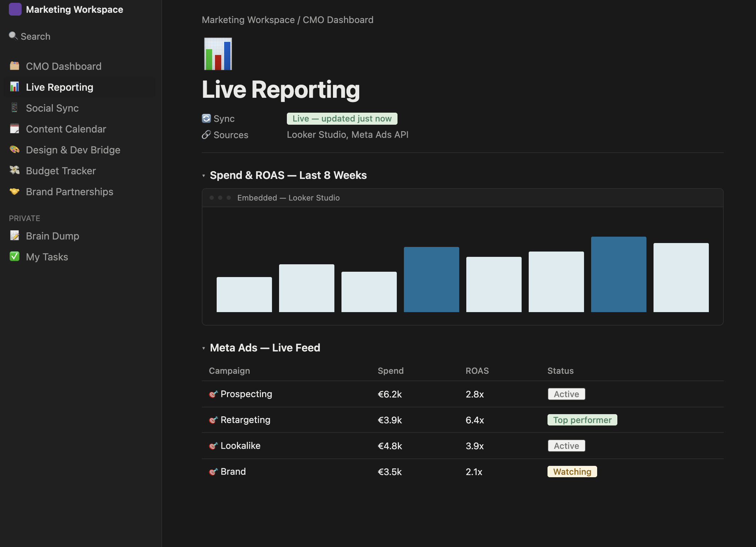The width and height of the screenshot is (756, 547).
Task: Click Active status in Prospecting row
Action: (566, 394)
